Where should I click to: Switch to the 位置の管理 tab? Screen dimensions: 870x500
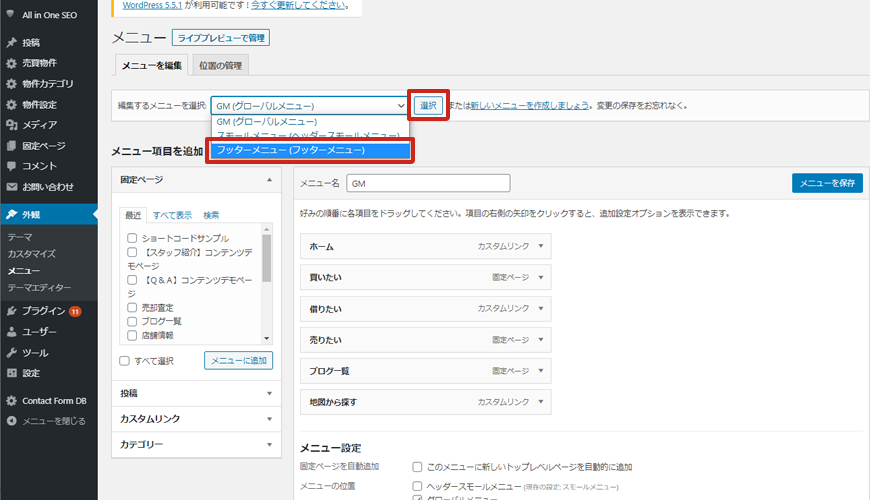[220, 66]
